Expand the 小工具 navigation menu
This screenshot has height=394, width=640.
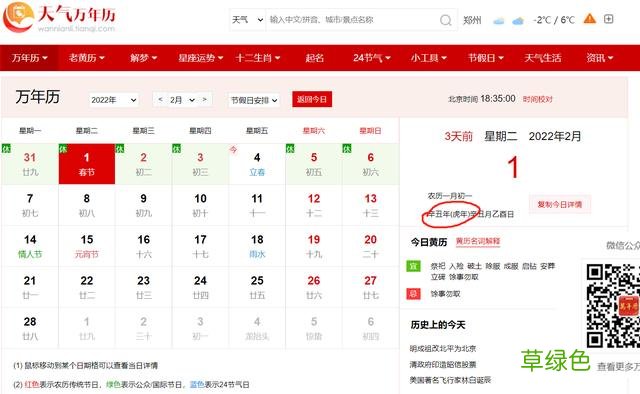pyautogui.click(x=429, y=58)
